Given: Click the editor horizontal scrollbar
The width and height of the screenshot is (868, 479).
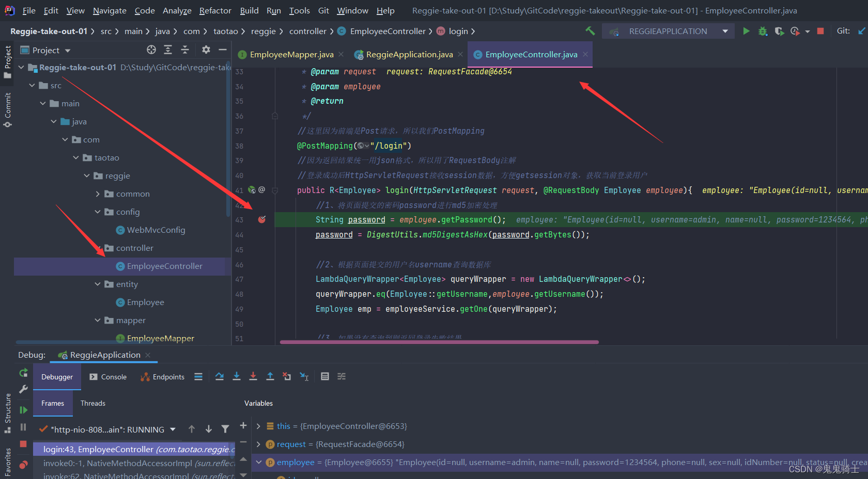Looking at the screenshot, I should click(x=439, y=342).
